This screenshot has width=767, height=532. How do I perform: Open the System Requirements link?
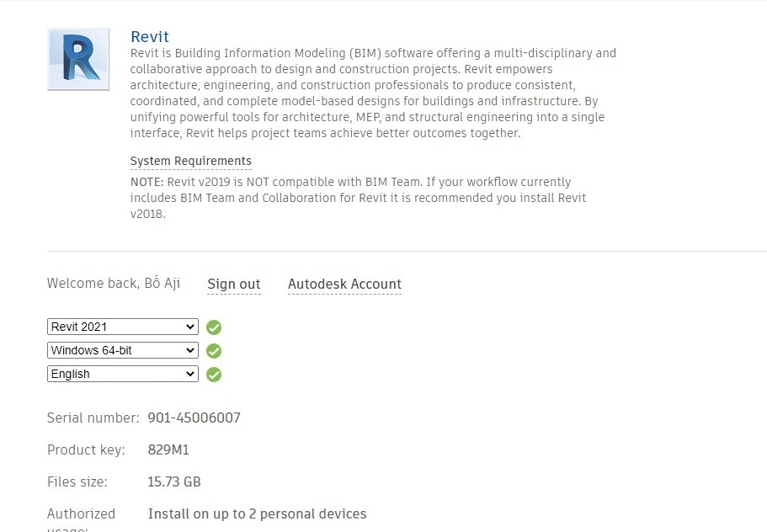[x=190, y=161]
